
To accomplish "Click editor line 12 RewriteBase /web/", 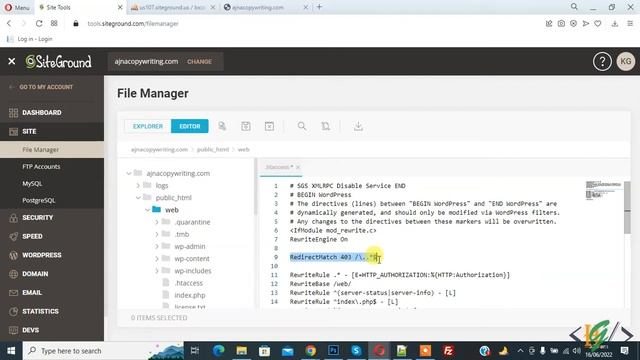I will [x=320, y=284].
